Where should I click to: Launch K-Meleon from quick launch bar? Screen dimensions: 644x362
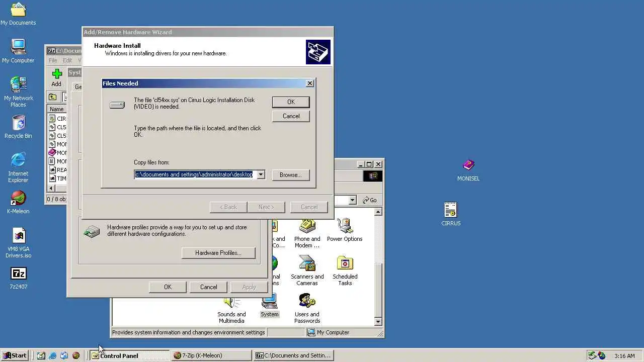(x=76, y=355)
